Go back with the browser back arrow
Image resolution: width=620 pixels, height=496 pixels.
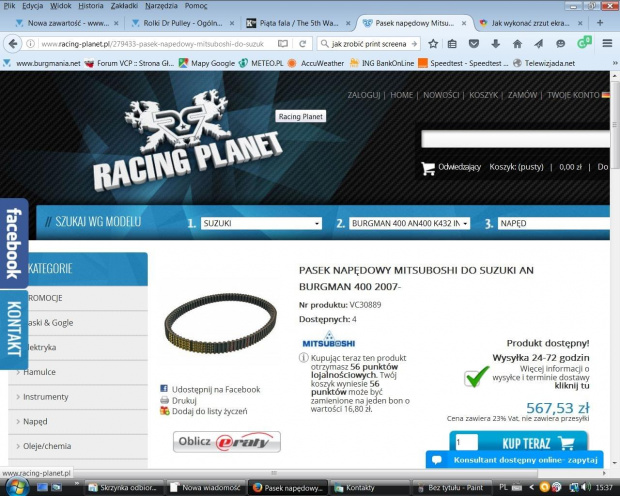[x=13, y=44]
